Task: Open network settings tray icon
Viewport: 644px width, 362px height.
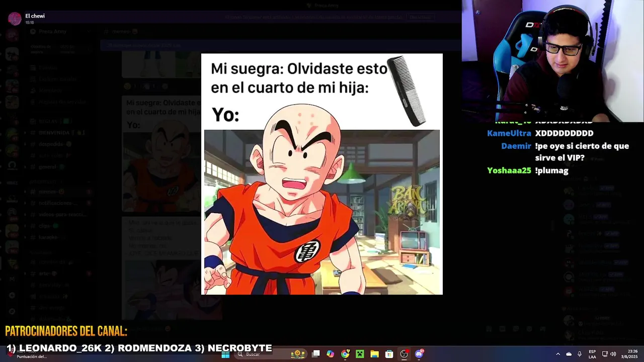Action: pos(605,354)
